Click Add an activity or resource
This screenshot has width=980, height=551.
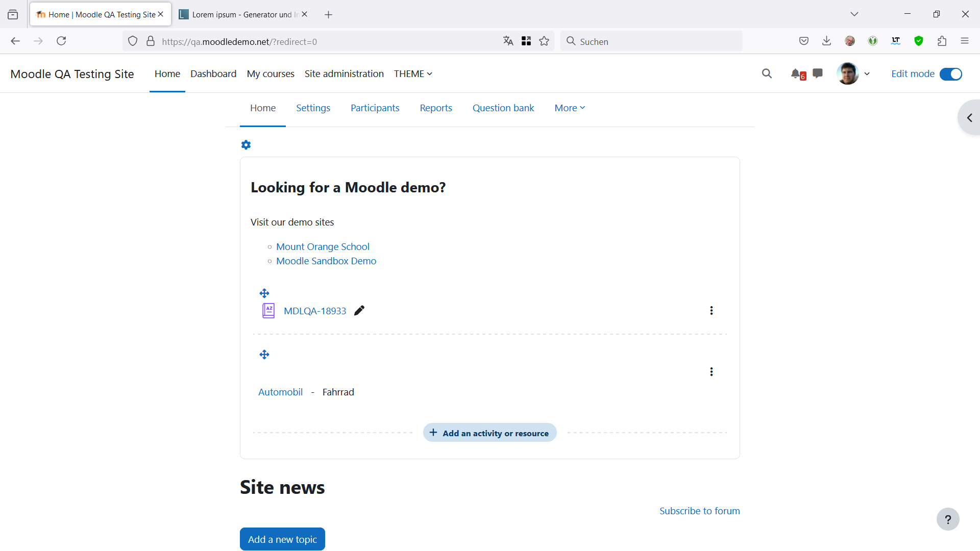490,433
